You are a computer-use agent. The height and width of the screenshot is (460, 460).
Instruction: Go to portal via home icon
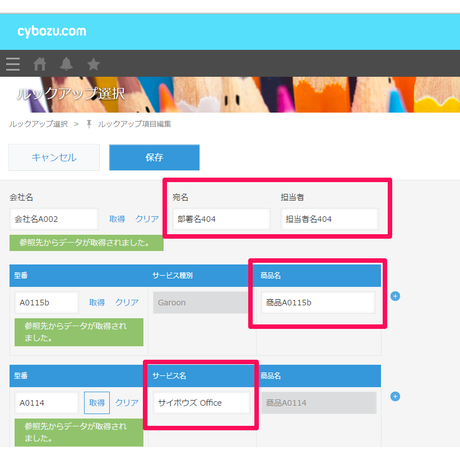pyautogui.click(x=40, y=64)
